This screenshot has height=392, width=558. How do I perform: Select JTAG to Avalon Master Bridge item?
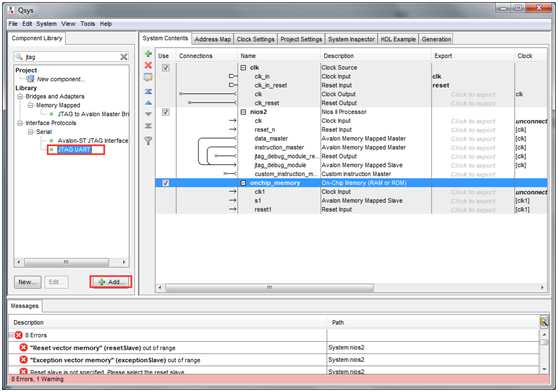[x=93, y=114]
